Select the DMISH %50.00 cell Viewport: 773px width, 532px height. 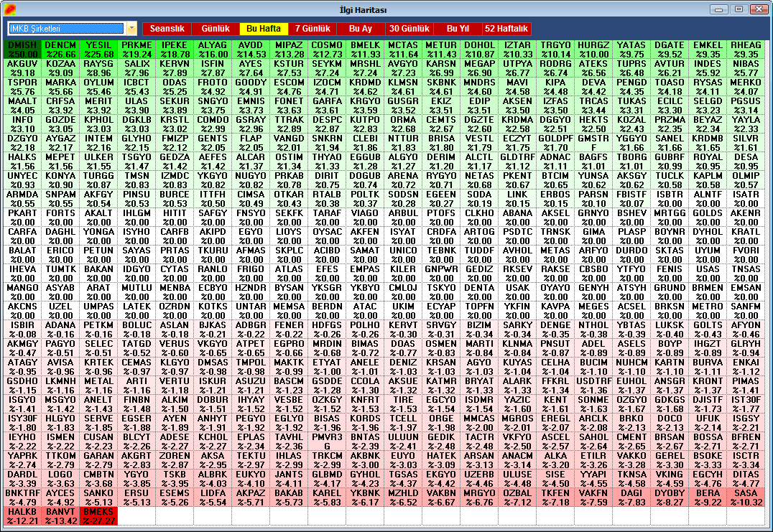pyautogui.click(x=23, y=50)
